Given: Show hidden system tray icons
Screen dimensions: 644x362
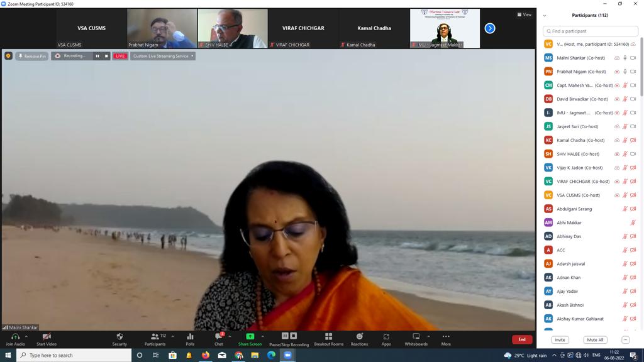Looking at the screenshot, I should [554, 356].
